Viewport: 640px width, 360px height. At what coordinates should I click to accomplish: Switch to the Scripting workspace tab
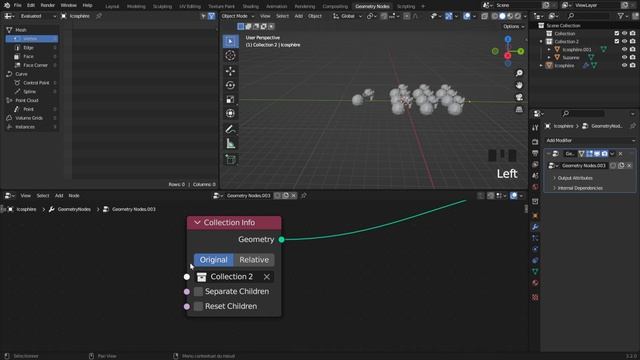point(406,6)
